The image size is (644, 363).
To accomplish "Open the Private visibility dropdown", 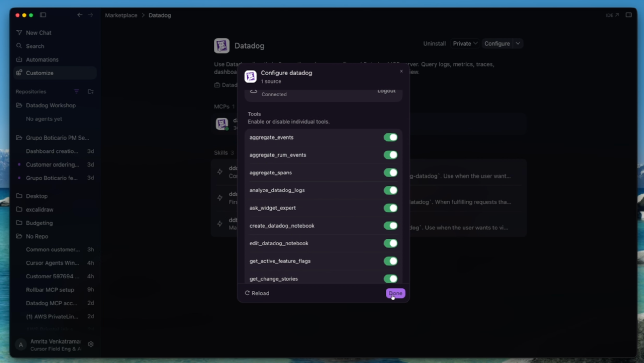I will click(465, 44).
